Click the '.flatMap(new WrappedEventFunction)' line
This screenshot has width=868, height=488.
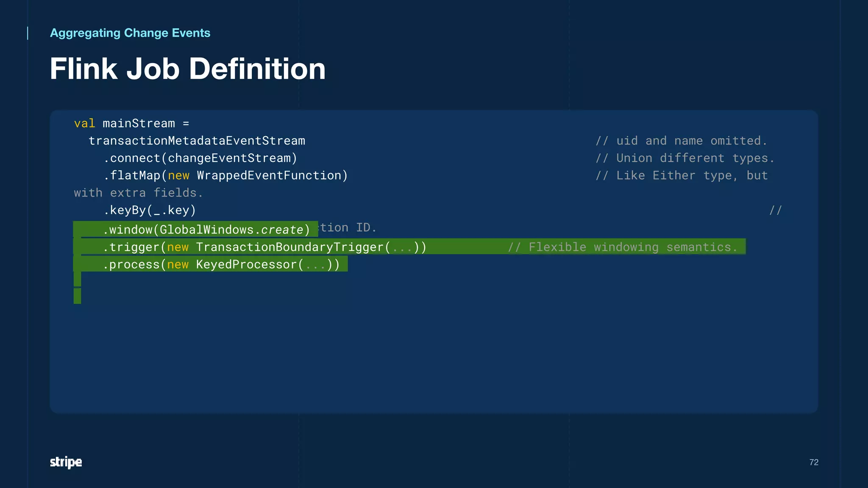(225, 175)
